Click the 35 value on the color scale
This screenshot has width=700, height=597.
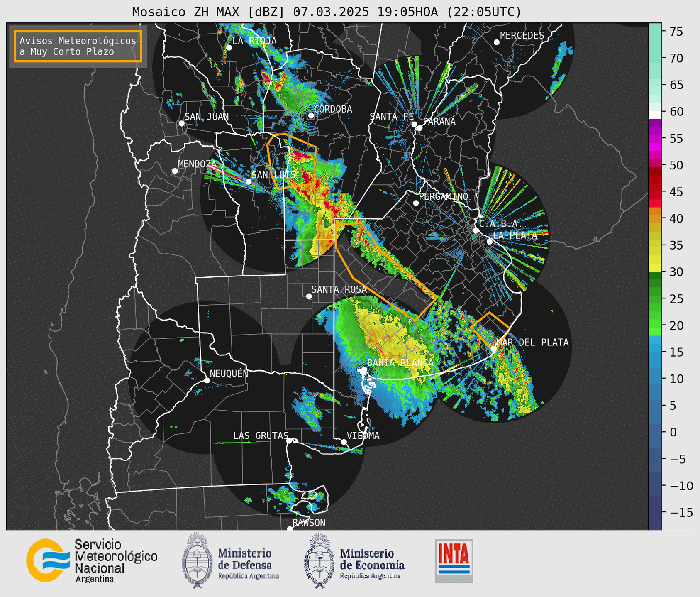pyautogui.click(x=676, y=245)
